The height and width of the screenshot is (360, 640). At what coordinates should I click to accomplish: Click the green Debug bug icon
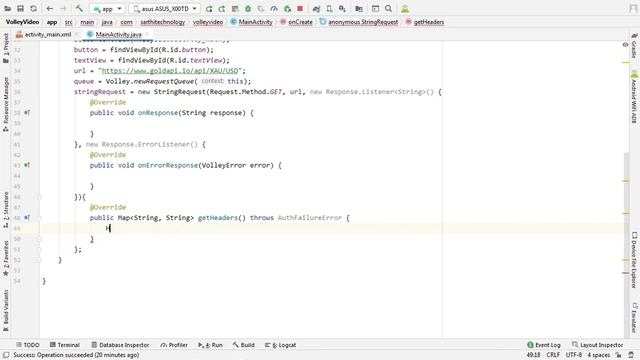tap(248, 9)
